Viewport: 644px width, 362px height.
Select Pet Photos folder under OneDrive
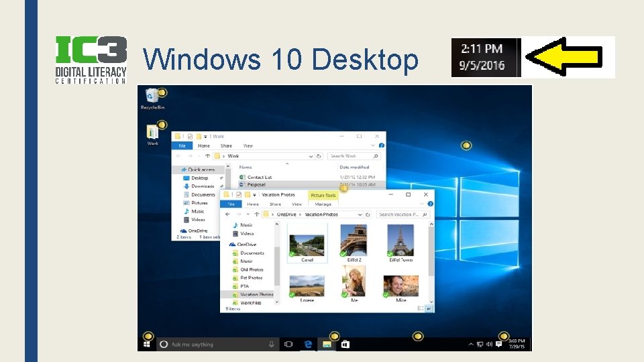(x=251, y=278)
